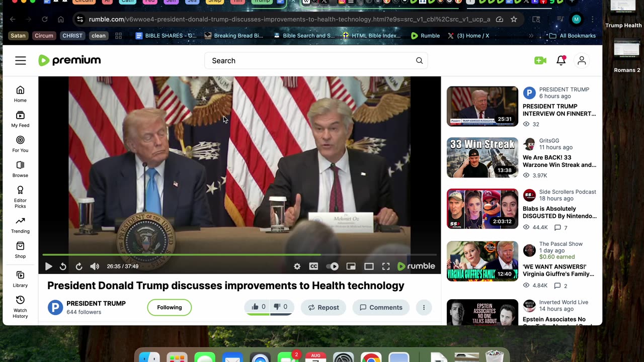This screenshot has height=362, width=644.
Task: Open the user account icon
Action: pos(582,60)
